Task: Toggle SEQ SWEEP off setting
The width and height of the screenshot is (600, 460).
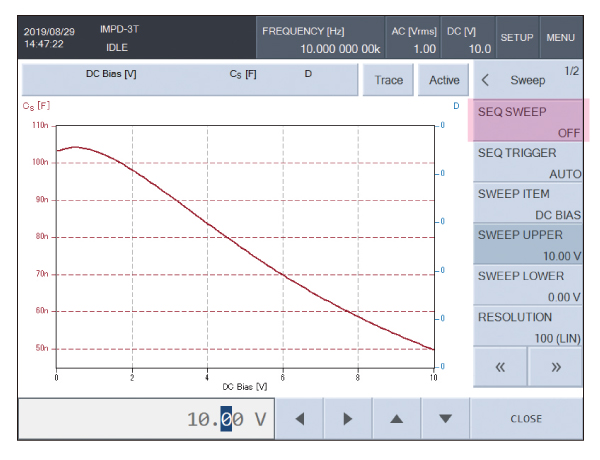Action: [x=528, y=120]
